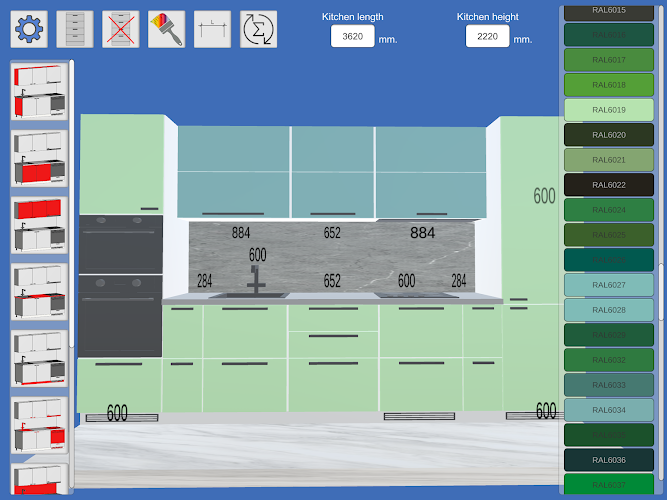Select thumbnail highlighting left tall cabinets

point(39,91)
